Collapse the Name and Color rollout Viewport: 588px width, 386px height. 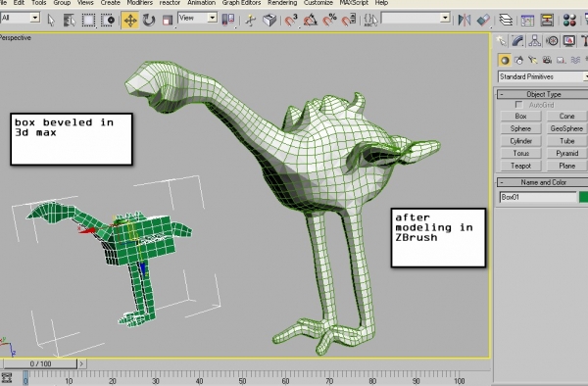tap(543, 182)
